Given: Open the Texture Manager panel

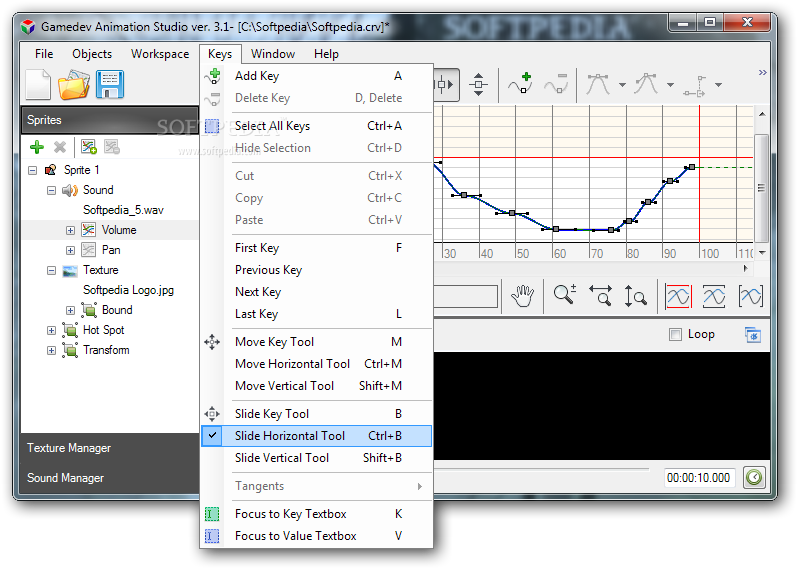Looking at the screenshot, I should pyautogui.click(x=109, y=448).
